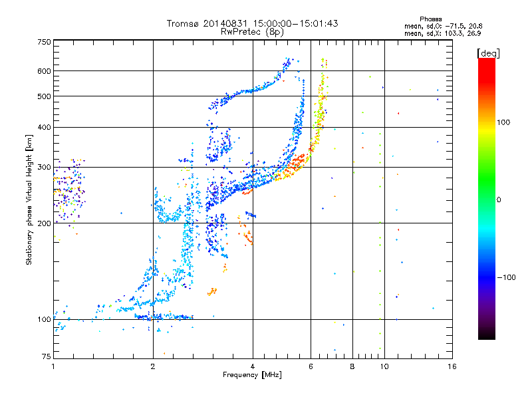Viewport: 532px width, 399px height.
Task: Click the '10' frequency axis tick label
Action: point(384,366)
